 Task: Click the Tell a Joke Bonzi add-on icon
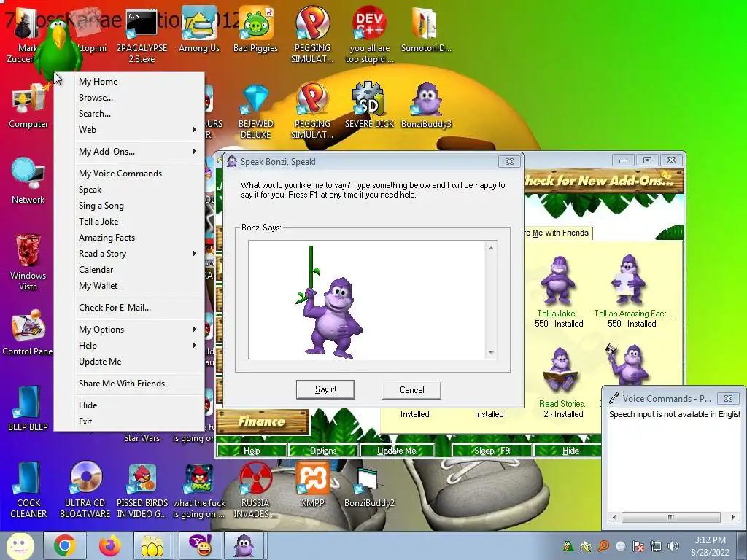pos(558,281)
